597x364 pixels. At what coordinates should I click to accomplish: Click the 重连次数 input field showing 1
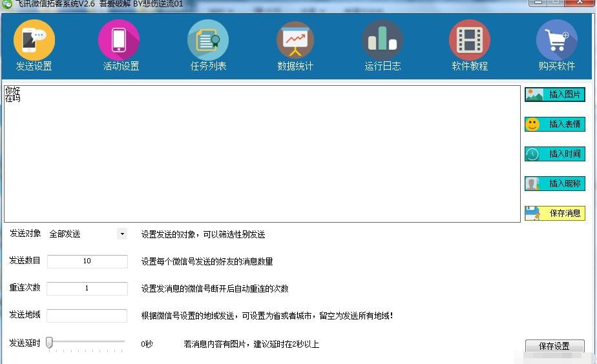pyautogui.click(x=87, y=288)
